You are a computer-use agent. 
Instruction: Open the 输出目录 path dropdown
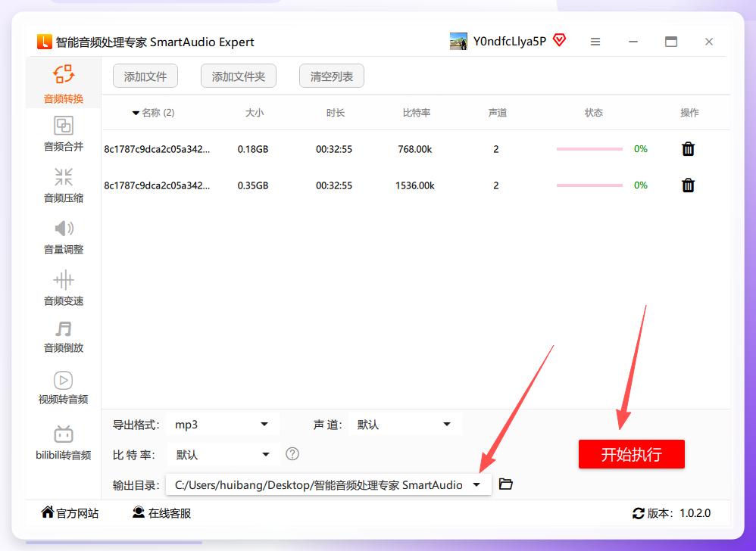click(x=328, y=484)
